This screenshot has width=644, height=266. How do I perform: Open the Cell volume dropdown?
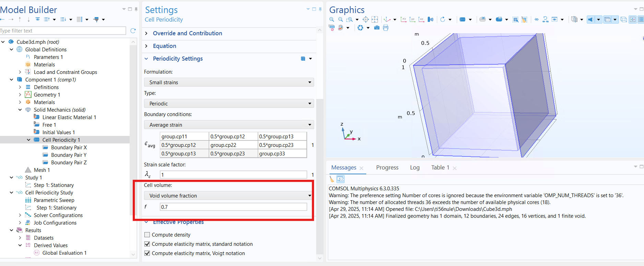click(229, 196)
